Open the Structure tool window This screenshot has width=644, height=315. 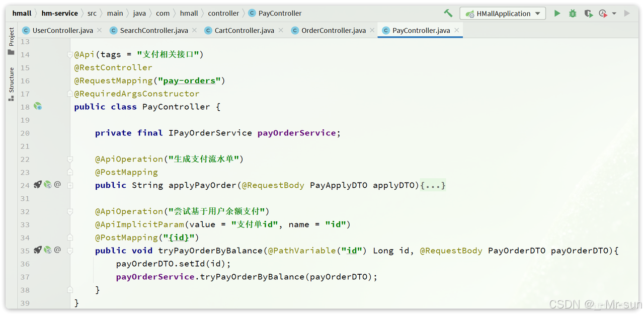(x=11, y=85)
